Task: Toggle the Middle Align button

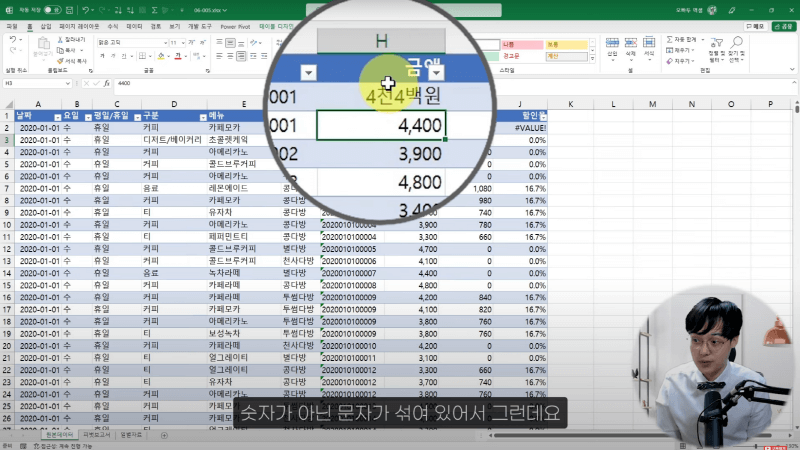Action: [x=230, y=43]
